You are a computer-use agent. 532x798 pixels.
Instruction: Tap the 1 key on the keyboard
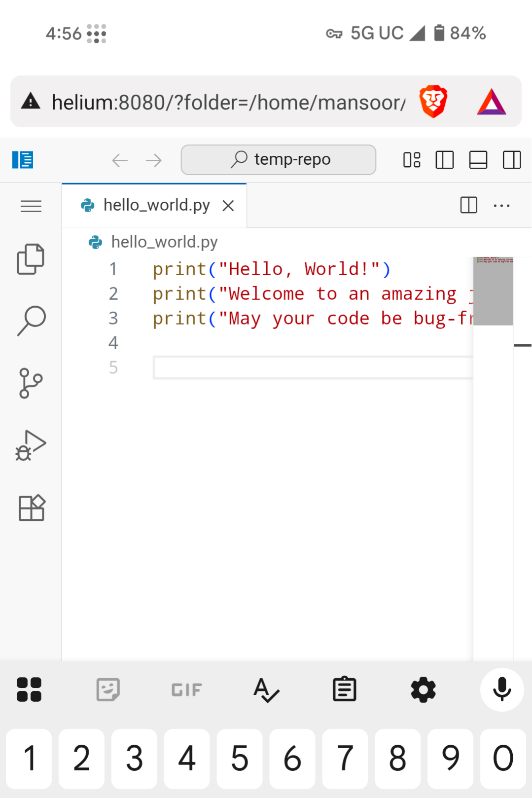pos(29,759)
